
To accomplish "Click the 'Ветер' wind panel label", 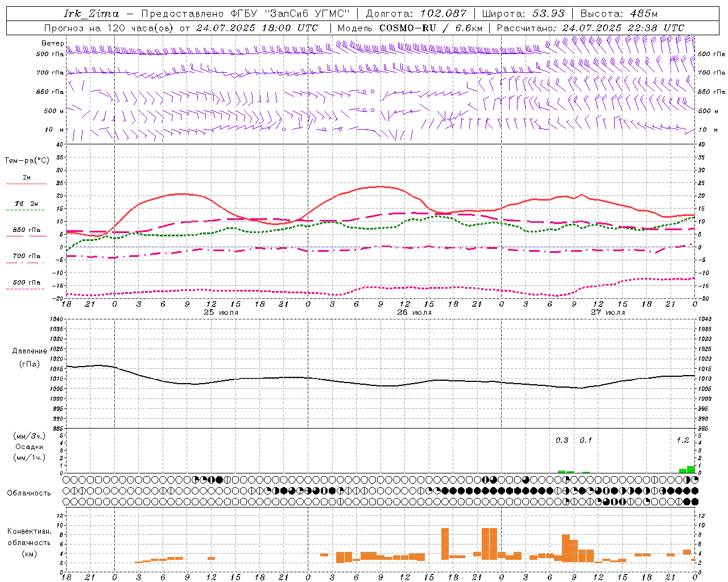I will click(x=52, y=43).
